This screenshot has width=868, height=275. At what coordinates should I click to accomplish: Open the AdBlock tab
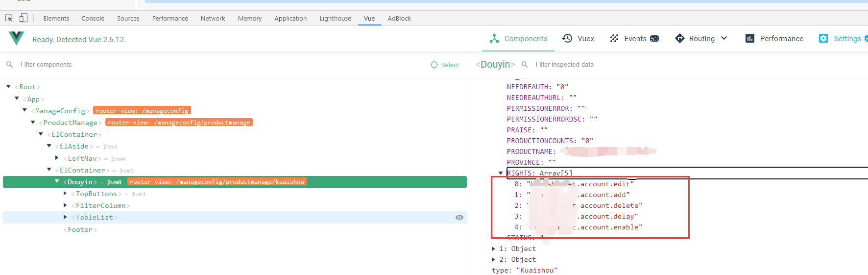click(x=399, y=19)
